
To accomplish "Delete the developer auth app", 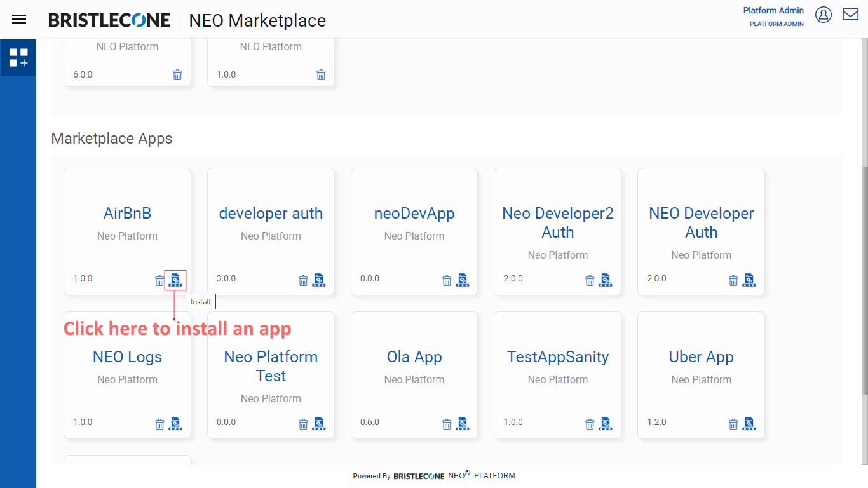I will coord(303,280).
